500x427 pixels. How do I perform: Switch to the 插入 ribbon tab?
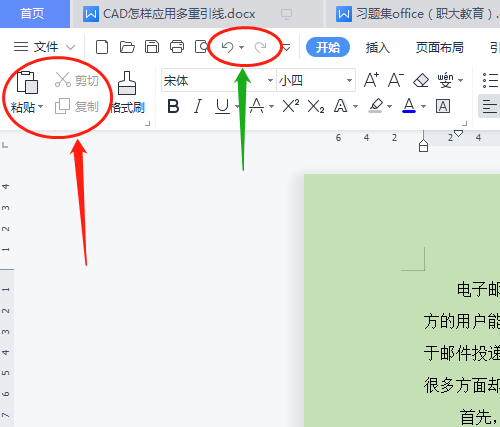(377, 47)
